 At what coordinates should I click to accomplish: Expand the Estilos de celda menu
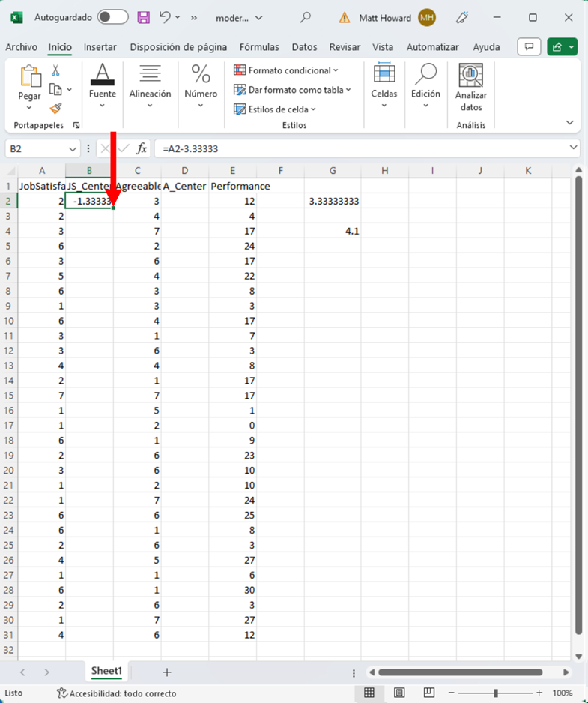click(275, 109)
